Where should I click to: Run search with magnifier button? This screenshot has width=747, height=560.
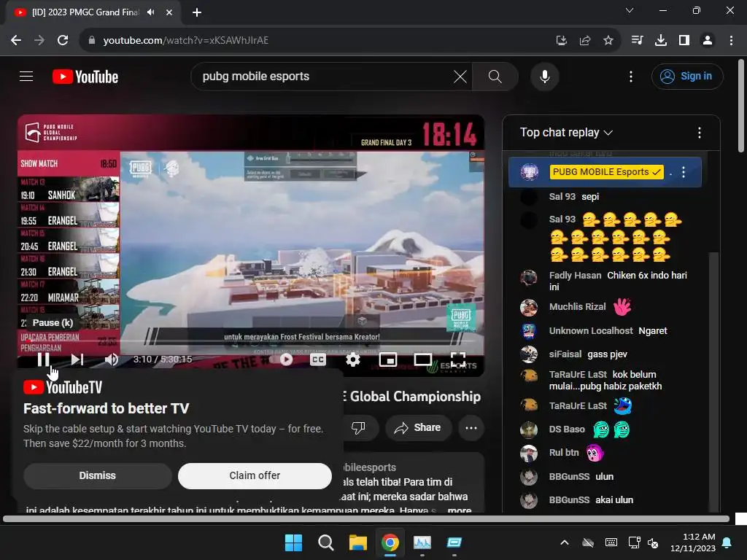pos(495,76)
